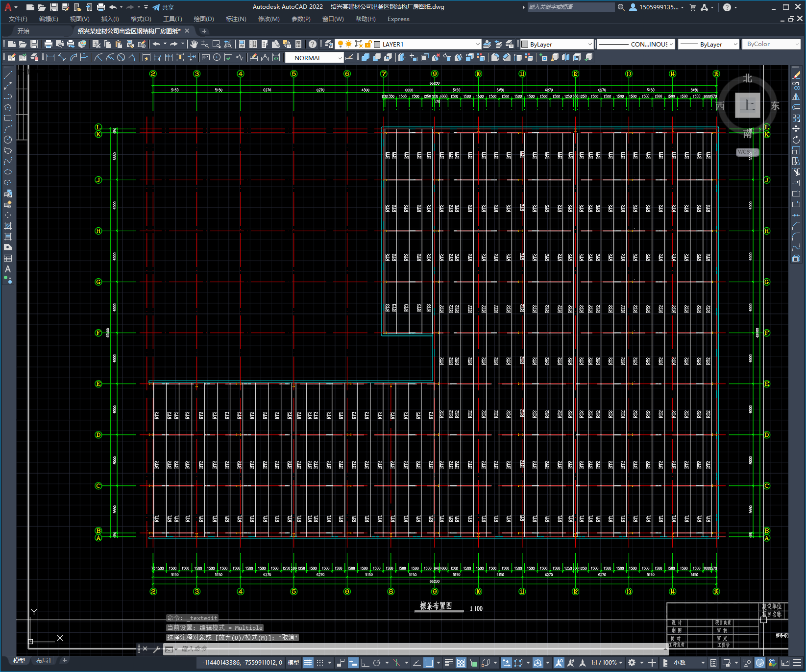
Task: Select the Circle tool in draw toolbar
Action: (8, 140)
